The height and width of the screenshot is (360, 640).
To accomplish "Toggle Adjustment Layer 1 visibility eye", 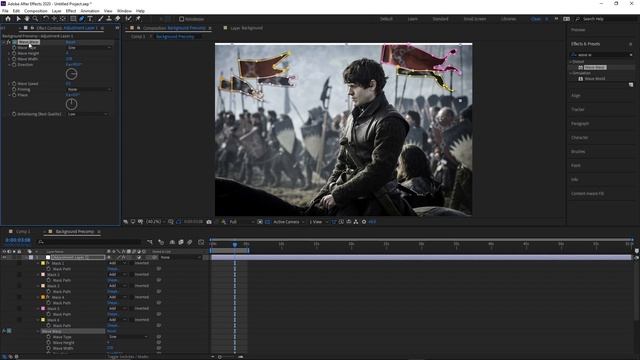I will click(4, 258).
